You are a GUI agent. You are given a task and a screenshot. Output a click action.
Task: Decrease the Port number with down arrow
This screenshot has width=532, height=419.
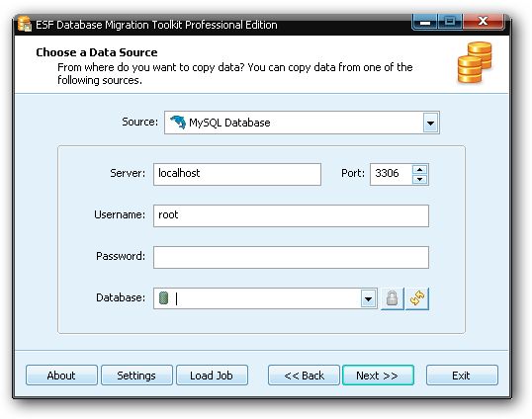pyautogui.click(x=420, y=179)
